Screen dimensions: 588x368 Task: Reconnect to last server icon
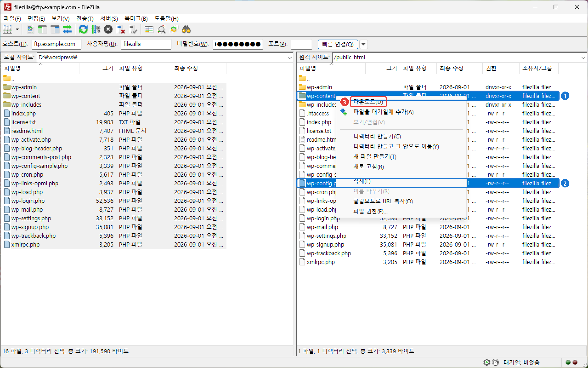133,29
